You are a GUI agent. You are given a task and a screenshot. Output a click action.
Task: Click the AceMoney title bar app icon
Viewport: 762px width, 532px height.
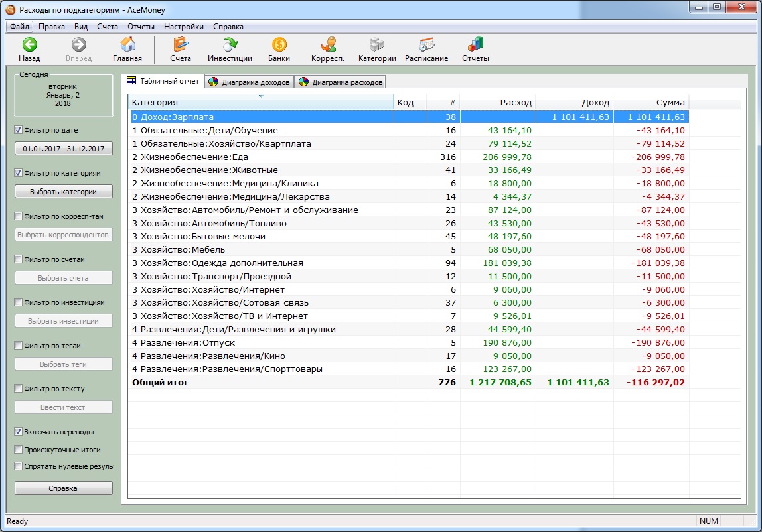pyautogui.click(x=10, y=10)
